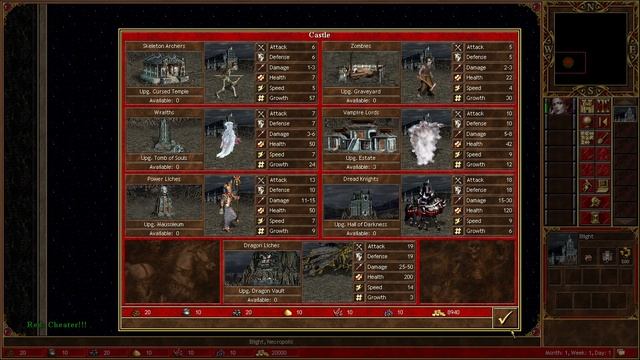Click the Dragon Lich creature portrait

[327, 272]
